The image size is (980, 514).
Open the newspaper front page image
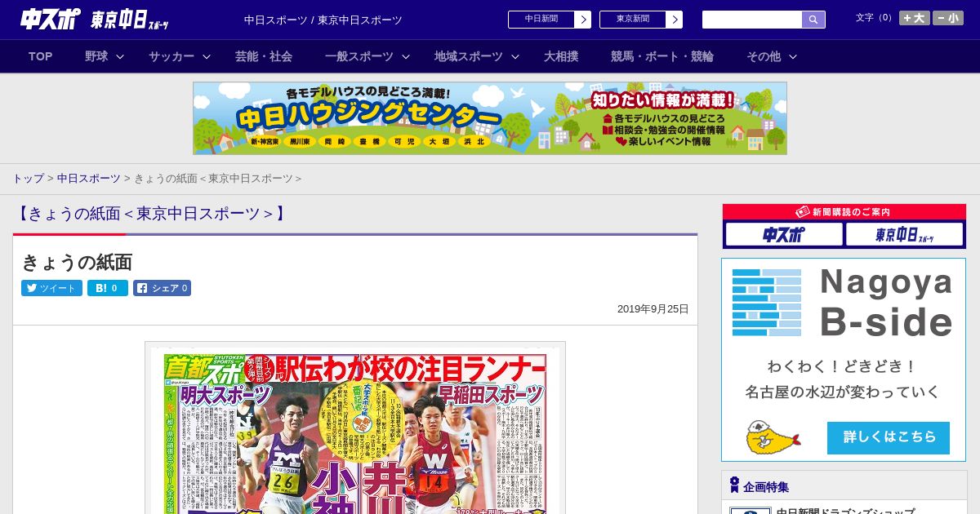click(355, 428)
